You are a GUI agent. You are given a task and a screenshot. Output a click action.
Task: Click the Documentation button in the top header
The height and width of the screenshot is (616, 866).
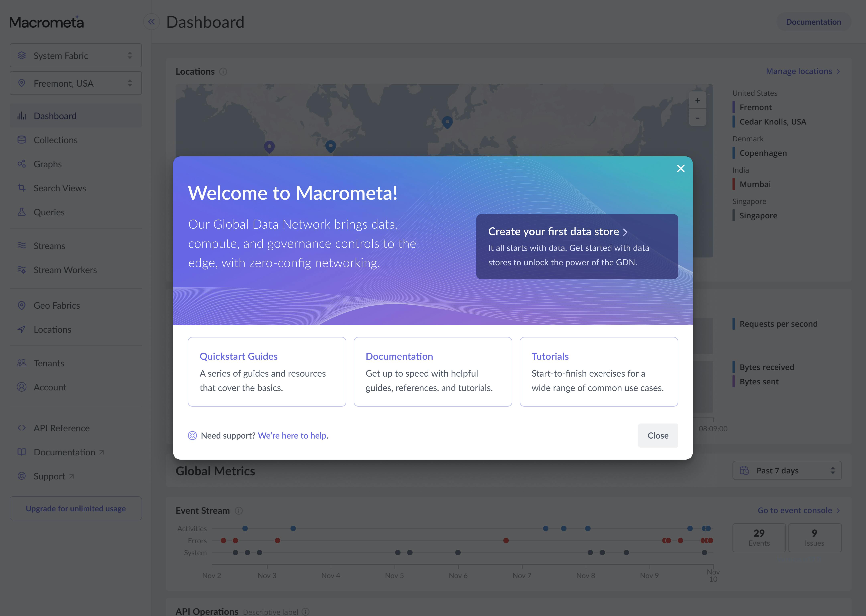pos(813,22)
